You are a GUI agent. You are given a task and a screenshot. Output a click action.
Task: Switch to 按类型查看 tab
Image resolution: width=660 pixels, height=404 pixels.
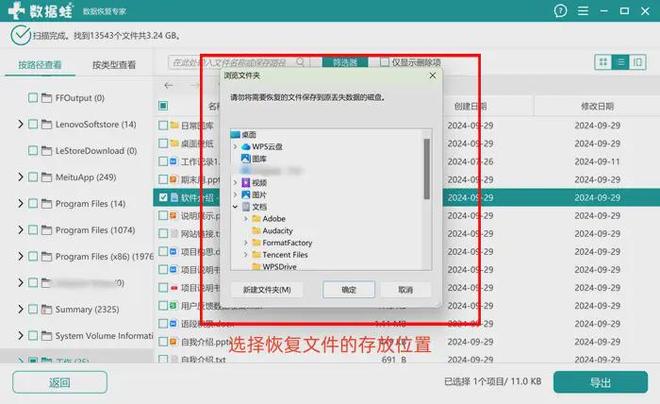point(114,65)
